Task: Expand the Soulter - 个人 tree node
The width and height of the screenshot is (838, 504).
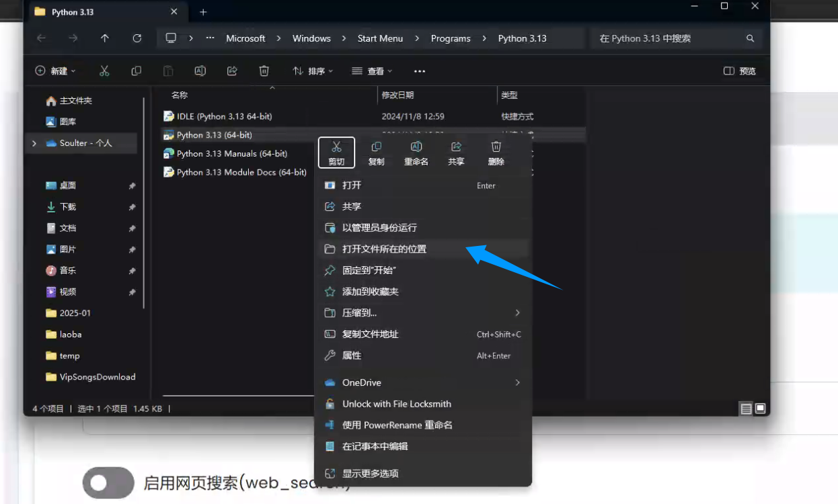Action: pos(34,143)
